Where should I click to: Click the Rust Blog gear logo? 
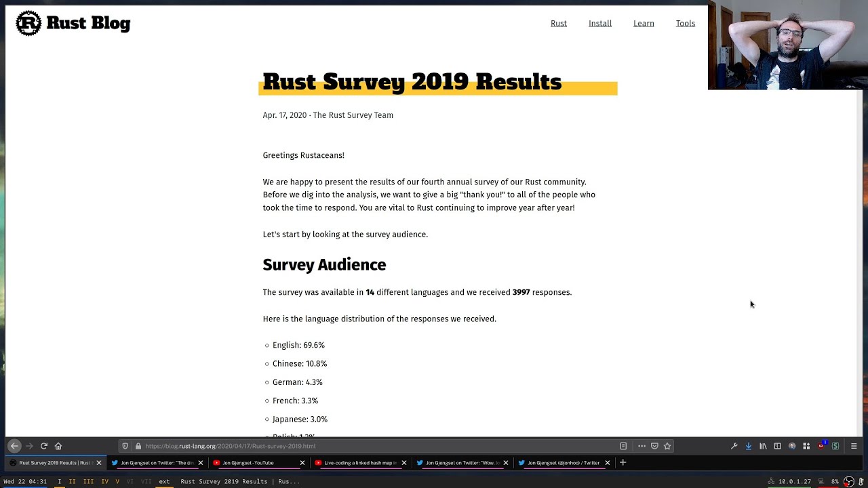click(28, 23)
